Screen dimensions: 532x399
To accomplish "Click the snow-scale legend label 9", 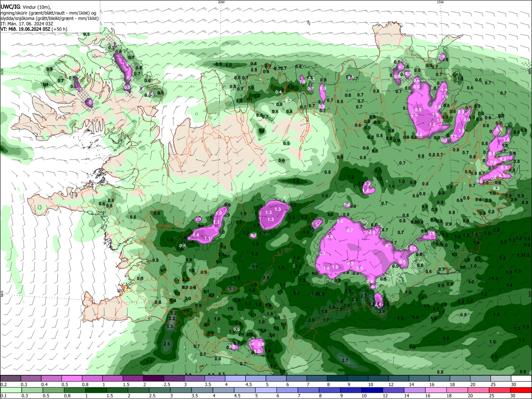I will 349,384.
